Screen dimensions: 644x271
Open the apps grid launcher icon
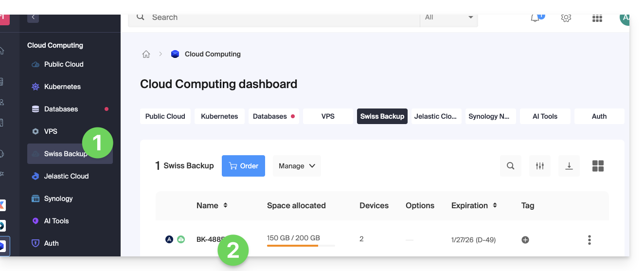597,18
